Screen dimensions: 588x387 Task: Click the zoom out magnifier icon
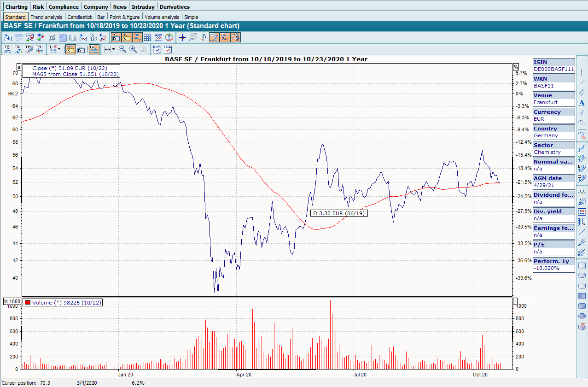(122, 49)
